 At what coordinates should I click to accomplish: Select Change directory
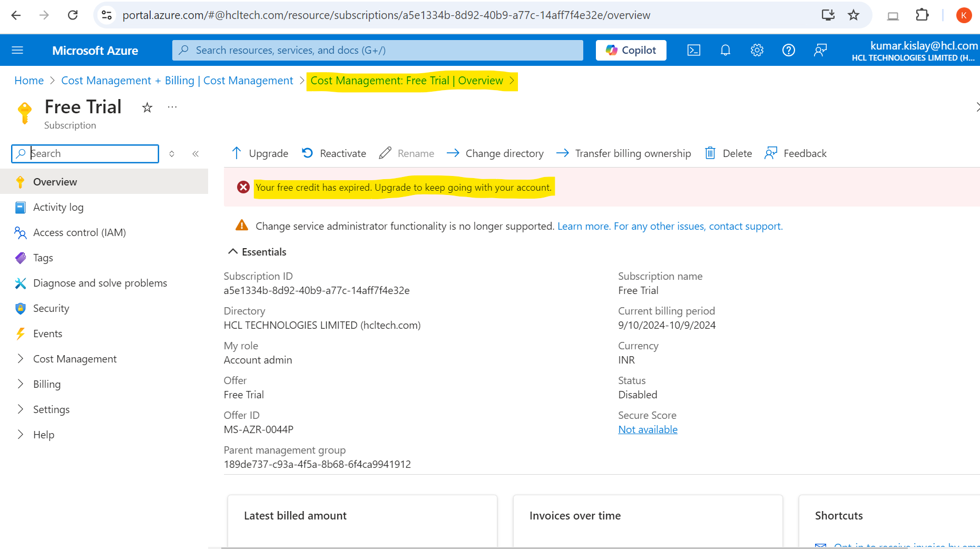[x=495, y=153]
